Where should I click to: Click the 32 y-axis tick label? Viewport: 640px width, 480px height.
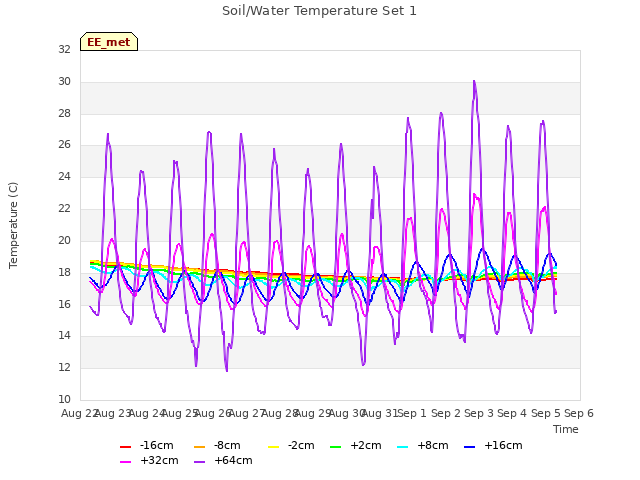pos(64,49)
